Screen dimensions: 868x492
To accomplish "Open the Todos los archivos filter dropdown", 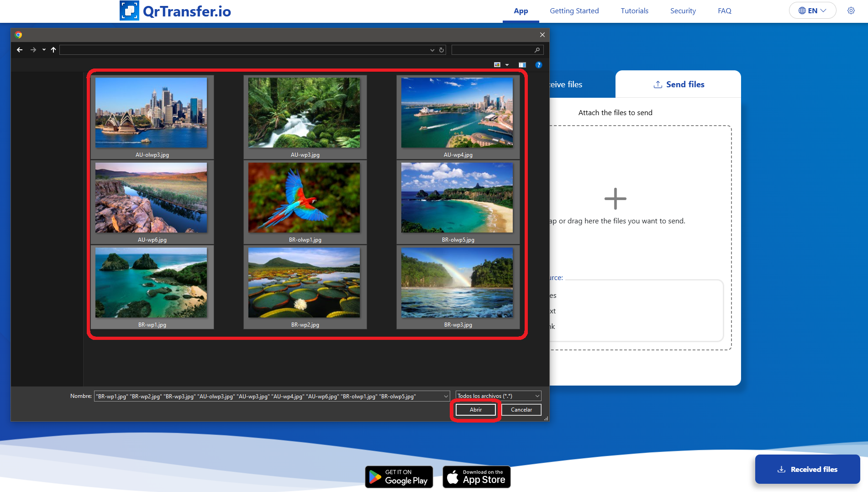I will (498, 396).
